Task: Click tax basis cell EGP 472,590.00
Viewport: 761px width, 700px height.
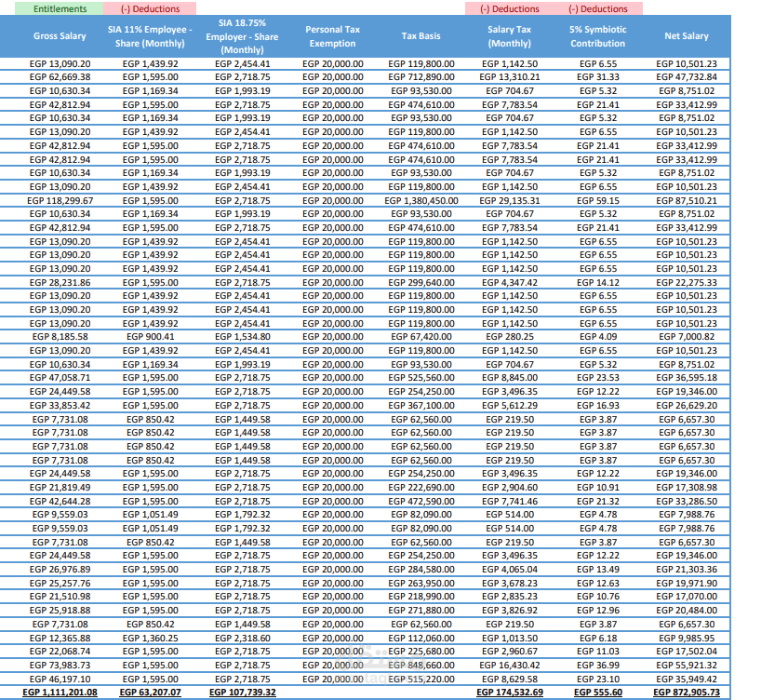Action: tap(421, 502)
